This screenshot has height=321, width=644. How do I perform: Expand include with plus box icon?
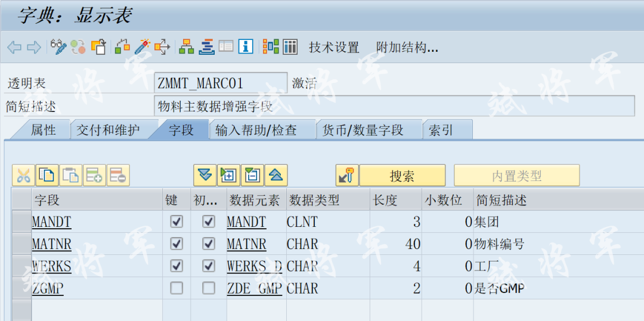click(229, 176)
